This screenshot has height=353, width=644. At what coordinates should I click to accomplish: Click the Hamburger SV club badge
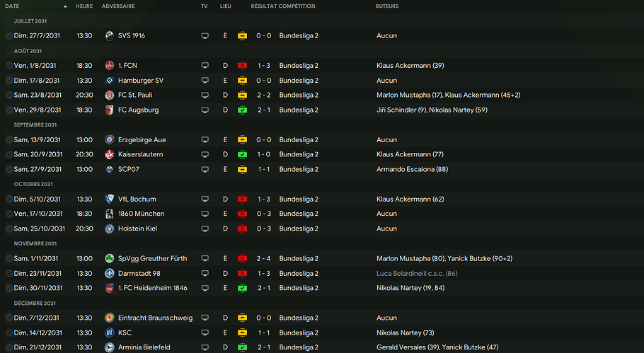[109, 81]
